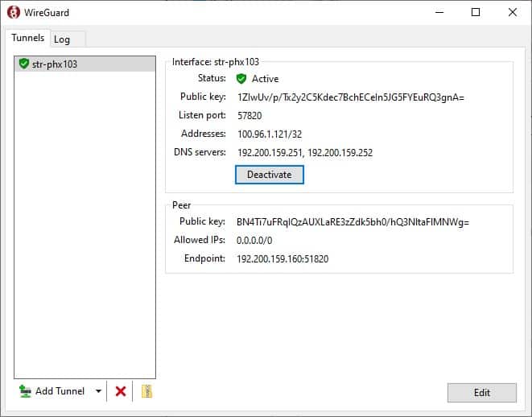Click the Status label
Viewport: 532px width, 417px height.
point(212,78)
